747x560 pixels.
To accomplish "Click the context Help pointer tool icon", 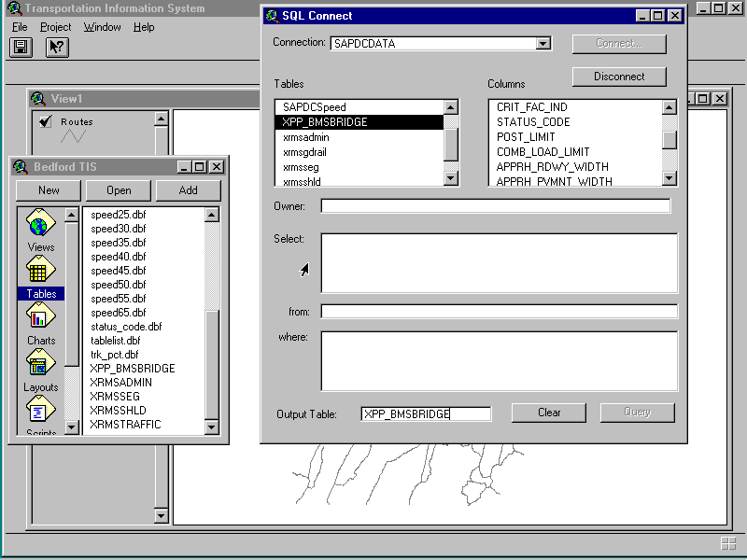I will 56,48.
